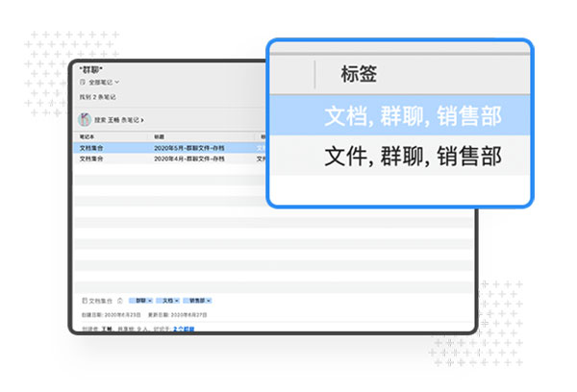The height and width of the screenshot is (392, 577).
Task: Sort by the 标题 column header
Action: (x=160, y=137)
